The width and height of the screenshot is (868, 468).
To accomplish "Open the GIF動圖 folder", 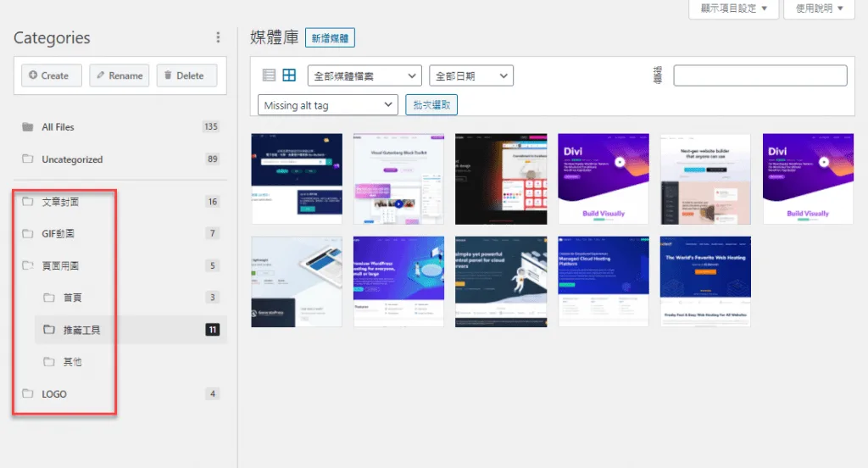I will coord(120,233).
